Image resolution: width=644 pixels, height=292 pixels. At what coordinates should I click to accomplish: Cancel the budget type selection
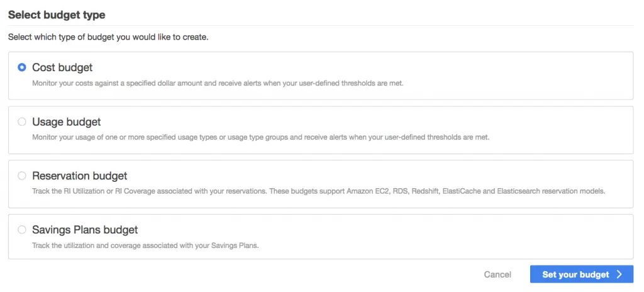click(497, 274)
